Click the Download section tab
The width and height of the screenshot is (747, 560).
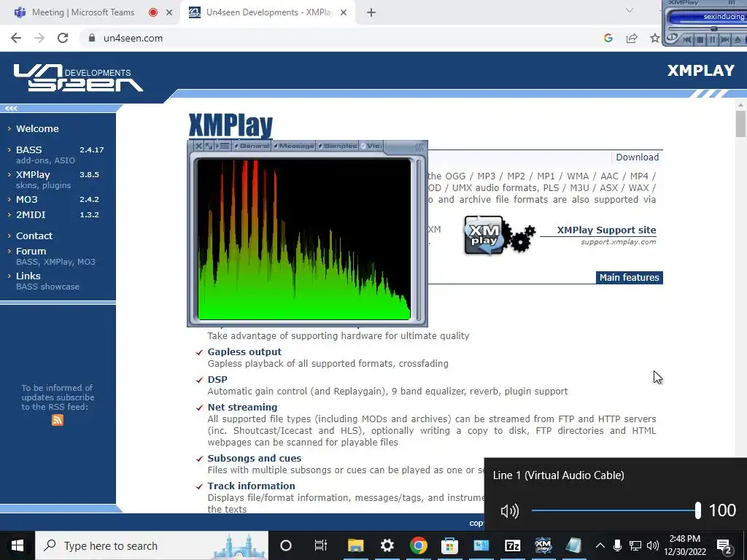[637, 157]
